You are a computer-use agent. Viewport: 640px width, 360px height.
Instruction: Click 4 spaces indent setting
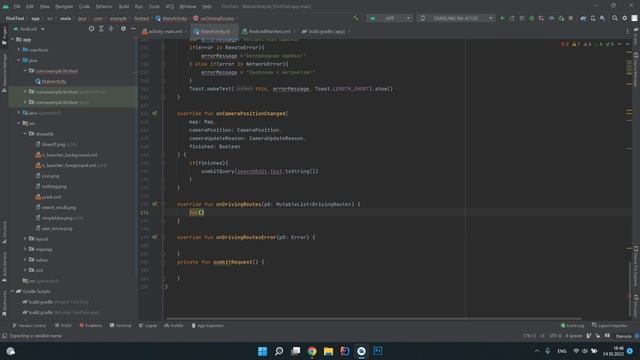coord(573,336)
